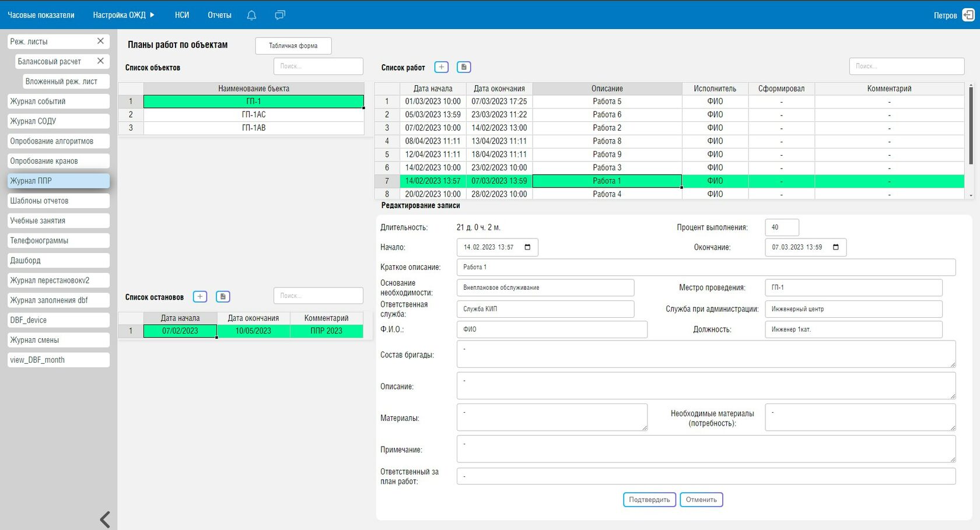
Task: Click the logout icon next to Петров
Action: [x=968, y=15]
